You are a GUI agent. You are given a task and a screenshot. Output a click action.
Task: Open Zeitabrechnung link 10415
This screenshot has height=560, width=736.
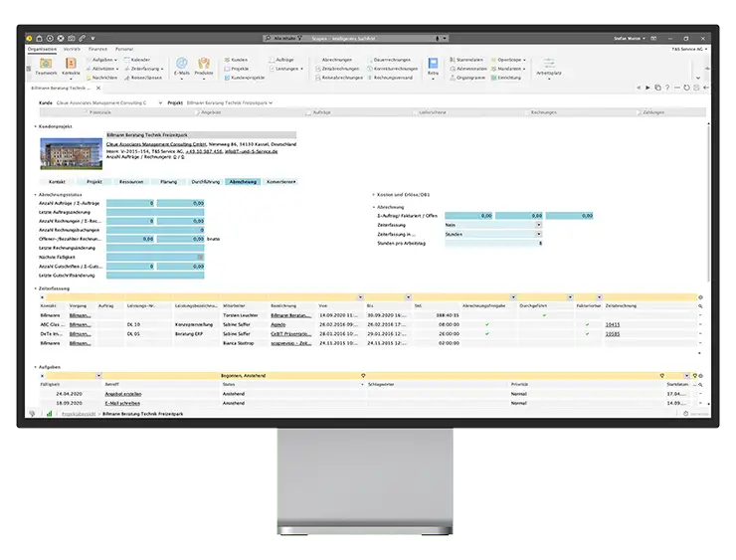613,324
